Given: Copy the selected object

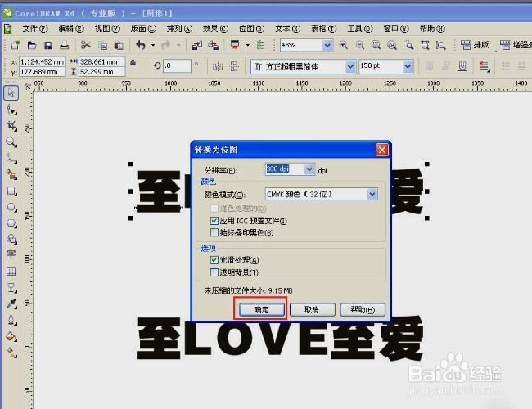Looking at the screenshot, I should click(102, 45).
